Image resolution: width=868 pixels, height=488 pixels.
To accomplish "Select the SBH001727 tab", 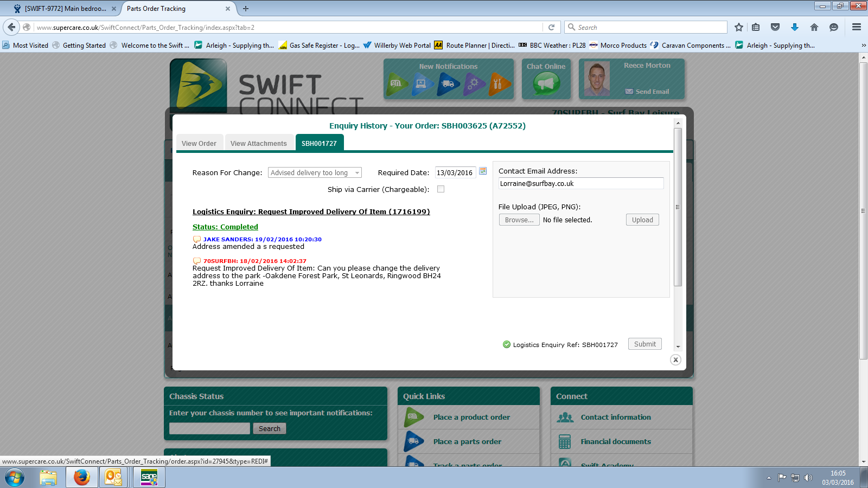I will point(320,143).
